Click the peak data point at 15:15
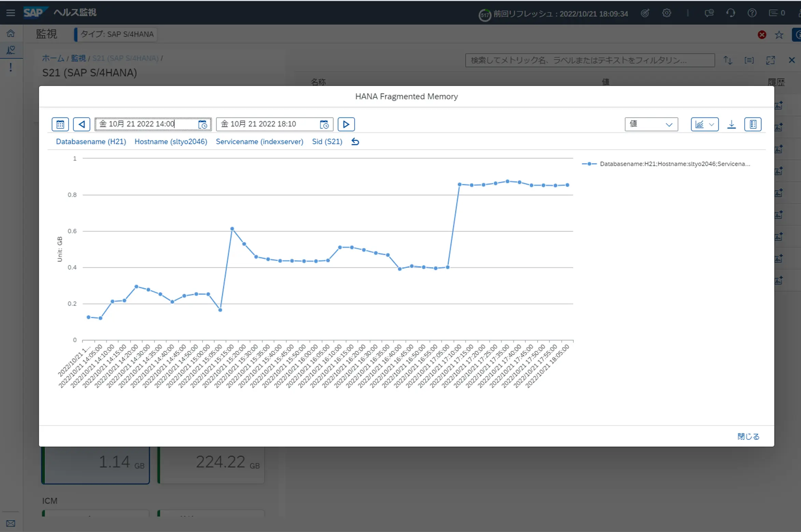 (x=232, y=229)
